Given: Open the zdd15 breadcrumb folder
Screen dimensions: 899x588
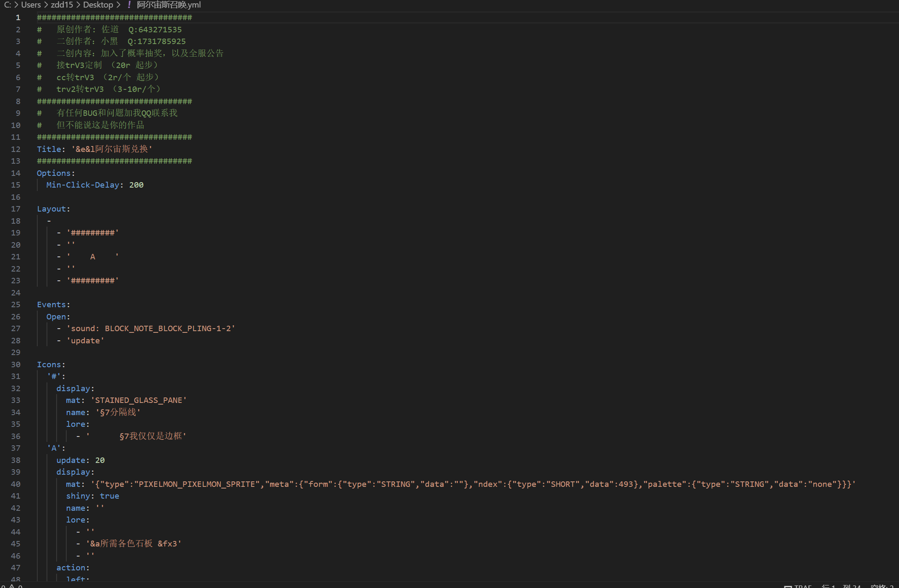Looking at the screenshot, I should 62,5.
